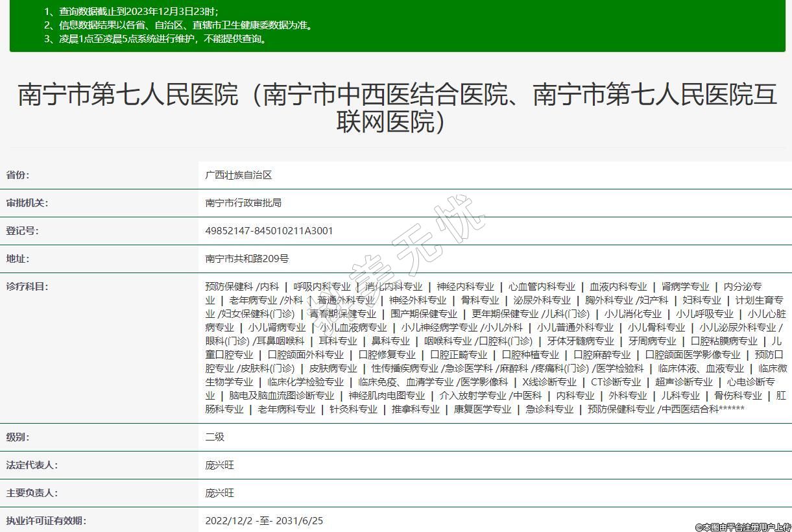Click the 二级 level value
The height and width of the screenshot is (532, 792).
(x=215, y=437)
